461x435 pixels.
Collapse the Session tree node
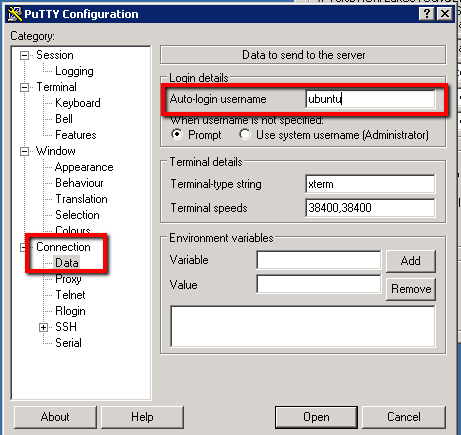(24, 55)
